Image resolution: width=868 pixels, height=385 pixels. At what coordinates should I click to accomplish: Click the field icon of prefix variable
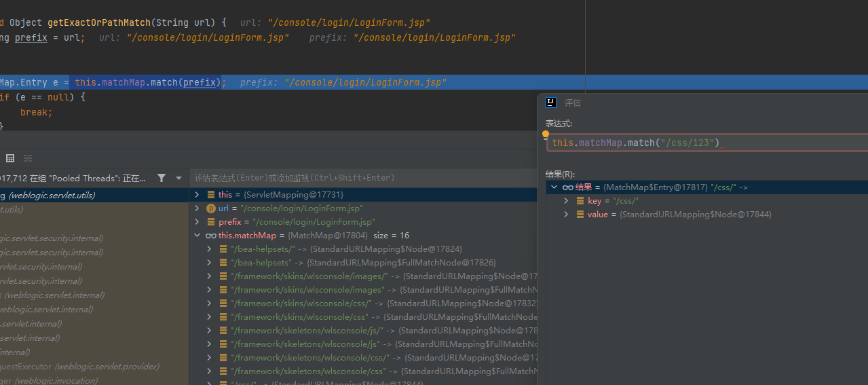pyautogui.click(x=211, y=222)
